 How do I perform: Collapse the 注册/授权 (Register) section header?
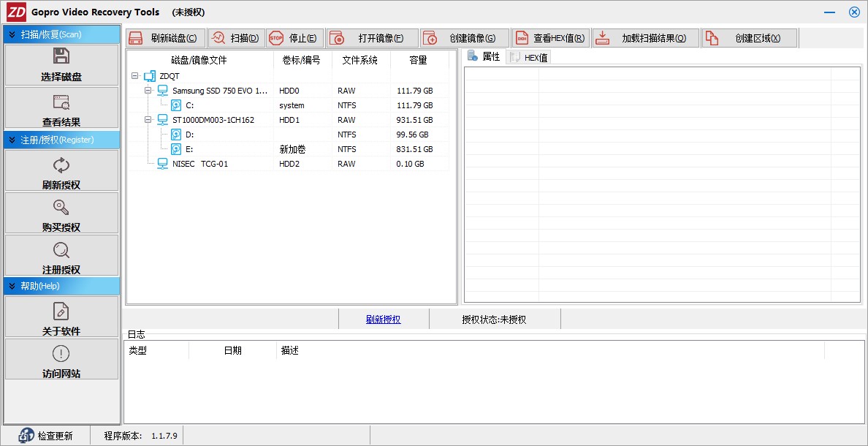point(61,140)
